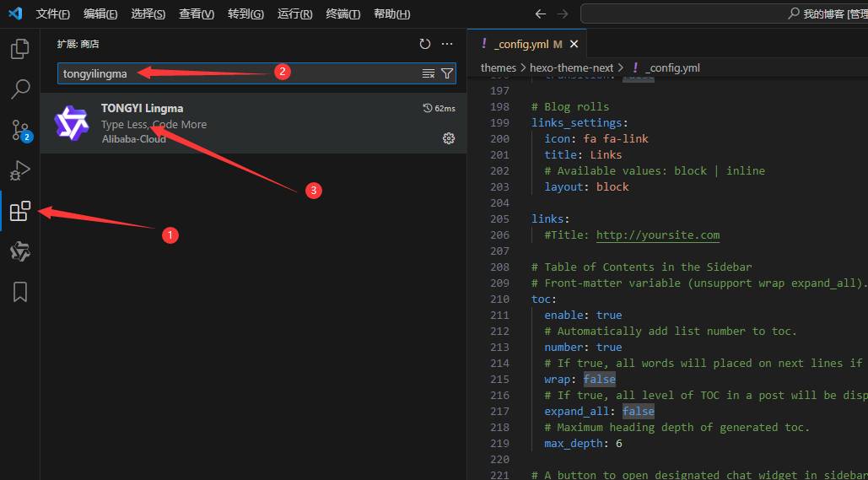Open extensions panel more actions menu
The height and width of the screenshot is (480, 868).
pyautogui.click(x=447, y=44)
